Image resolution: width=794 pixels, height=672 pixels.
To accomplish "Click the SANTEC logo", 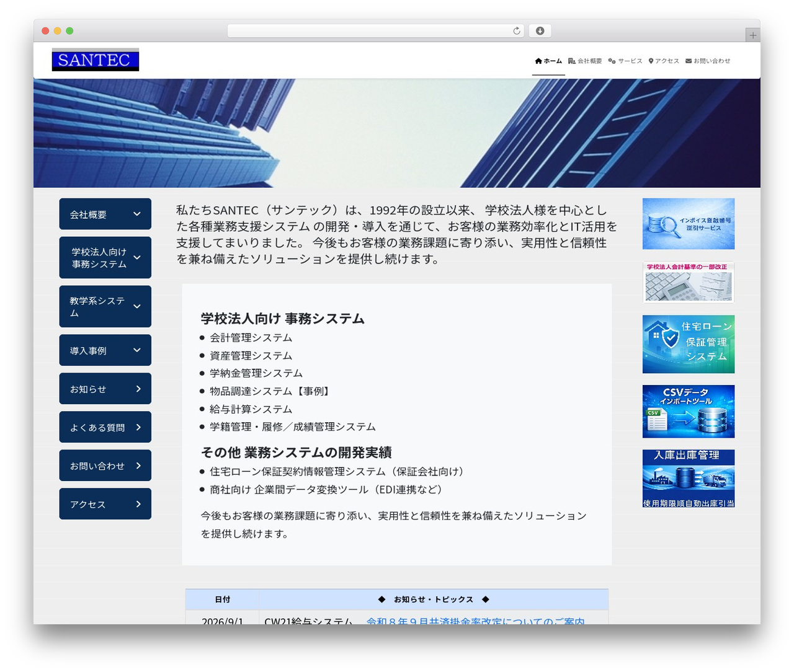I will pos(96,60).
